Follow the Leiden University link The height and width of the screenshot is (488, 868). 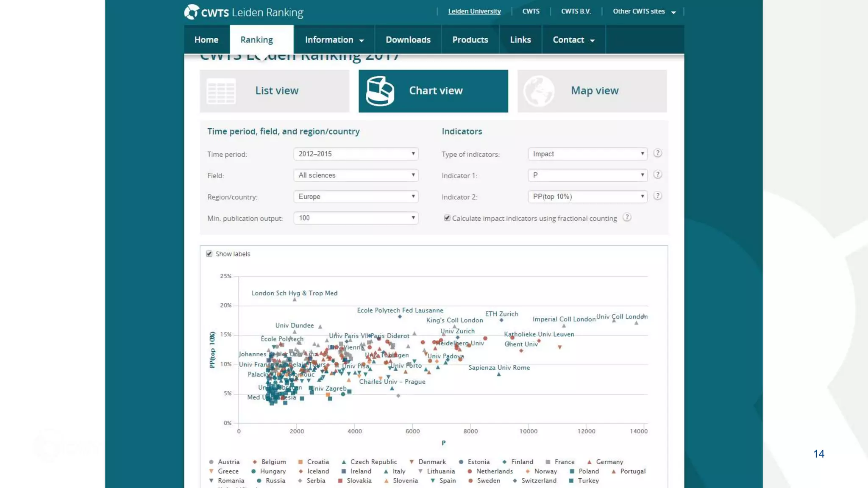tap(474, 11)
